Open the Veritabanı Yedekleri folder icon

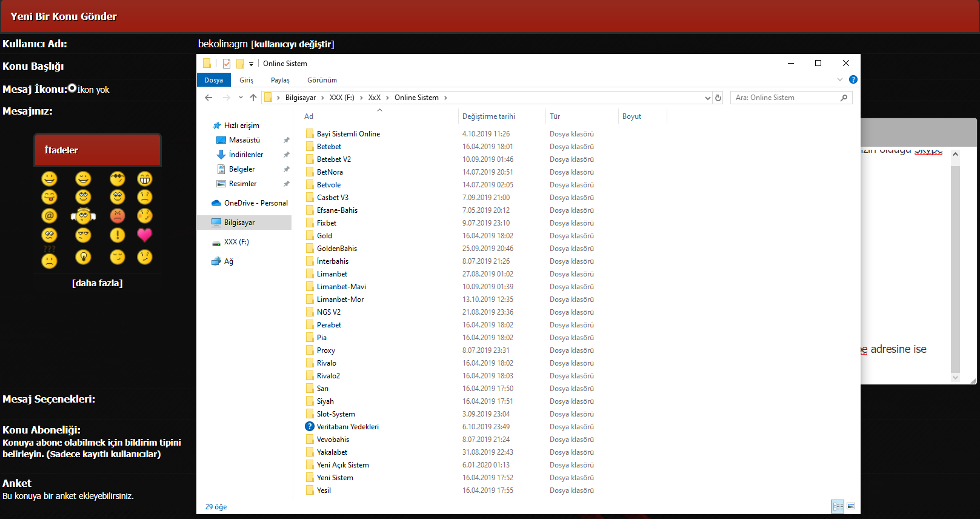click(310, 426)
